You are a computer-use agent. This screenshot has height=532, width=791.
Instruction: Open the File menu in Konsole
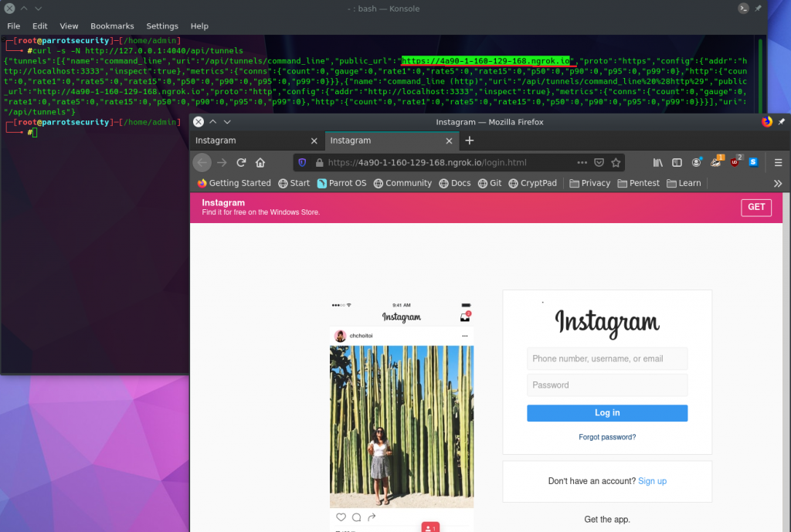coord(14,25)
